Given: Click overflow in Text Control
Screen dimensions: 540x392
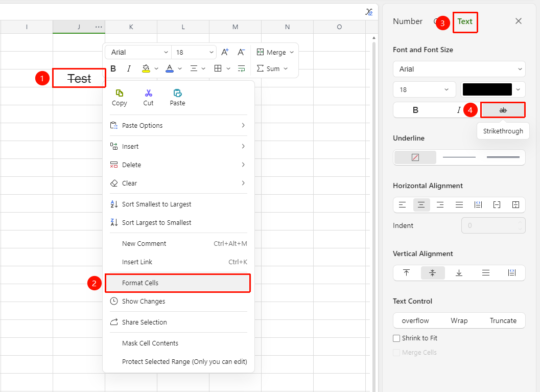Looking at the screenshot, I should coord(415,320).
